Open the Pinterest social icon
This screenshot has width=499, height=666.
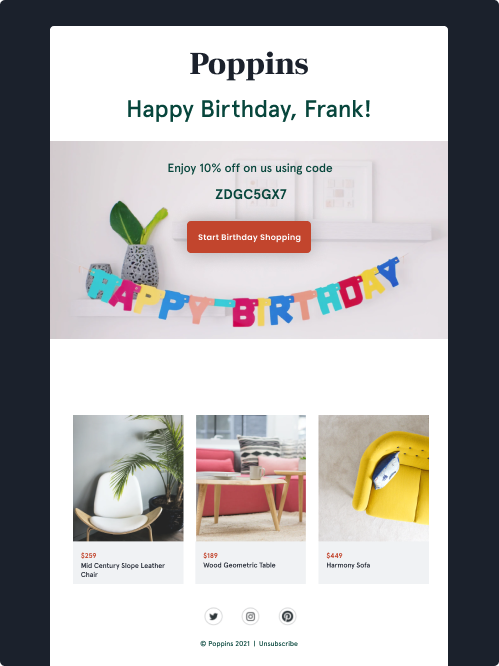click(288, 616)
